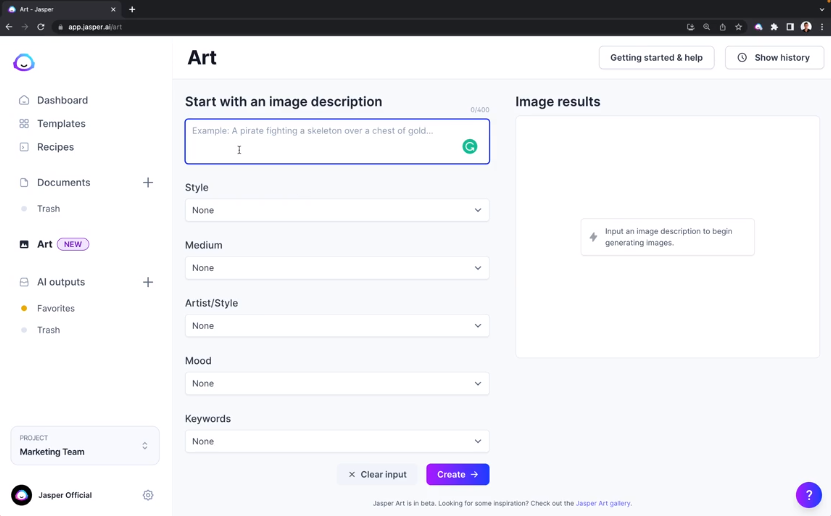
Task: Open Trash under AI outputs
Action: click(x=48, y=330)
